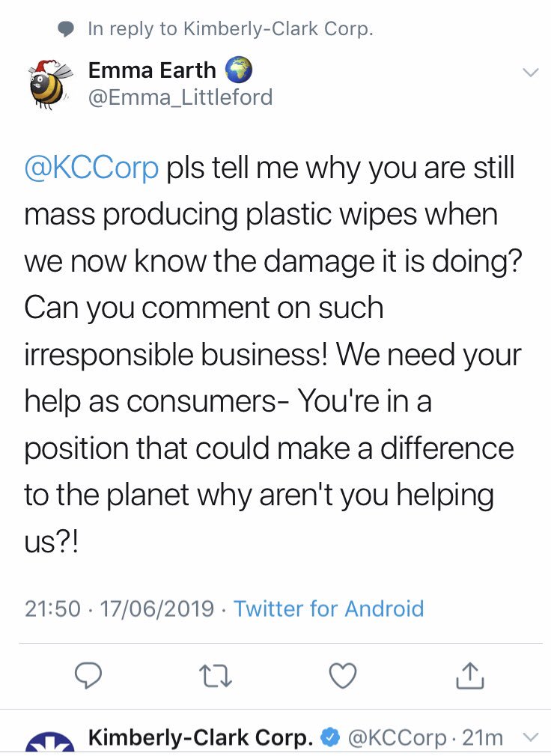Open 'Kimberly-Clark Corp.' name in reply below
The image size is (551, 756).
coord(200,737)
